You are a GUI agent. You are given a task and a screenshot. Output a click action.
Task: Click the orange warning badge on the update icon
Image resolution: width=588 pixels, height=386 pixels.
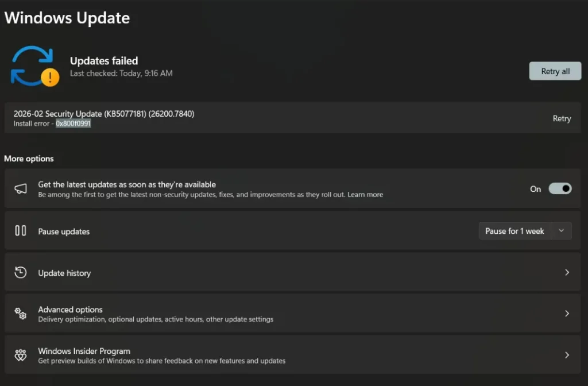[x=51, y=78]
